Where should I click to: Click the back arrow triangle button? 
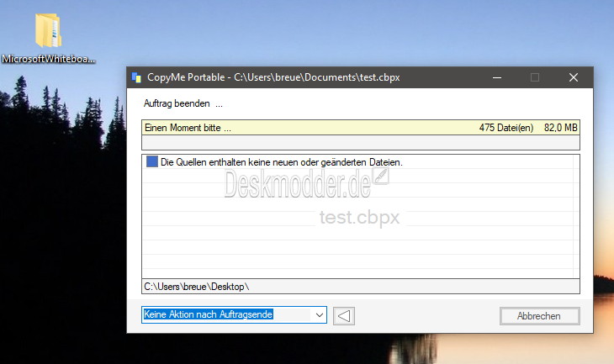coord(344,316)
